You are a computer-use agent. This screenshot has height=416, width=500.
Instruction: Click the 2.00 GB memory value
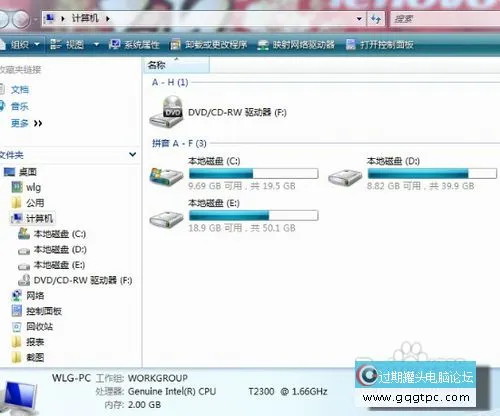coord(144,405)
